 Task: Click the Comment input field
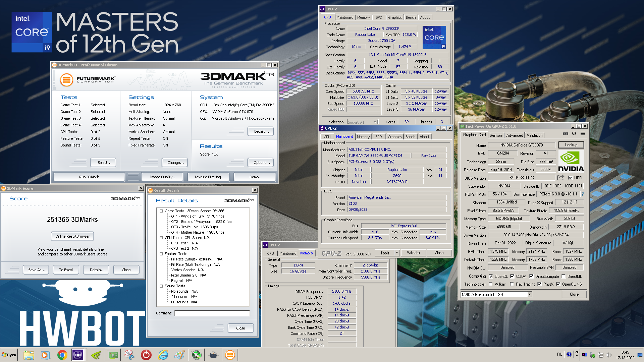point(212,313)
